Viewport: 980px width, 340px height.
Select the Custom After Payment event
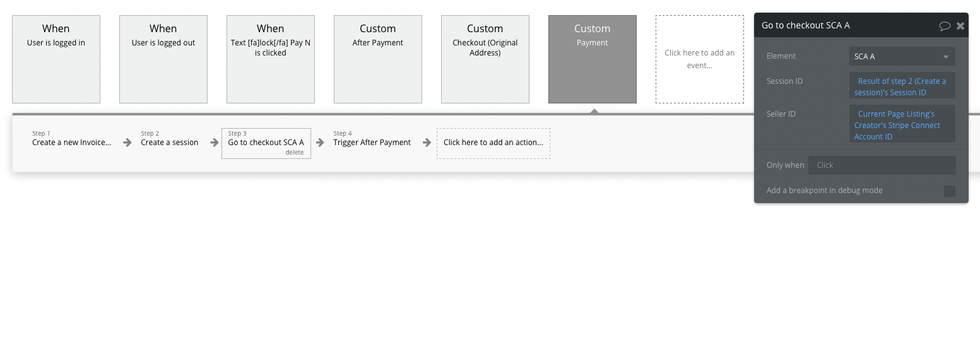point(378,59)
